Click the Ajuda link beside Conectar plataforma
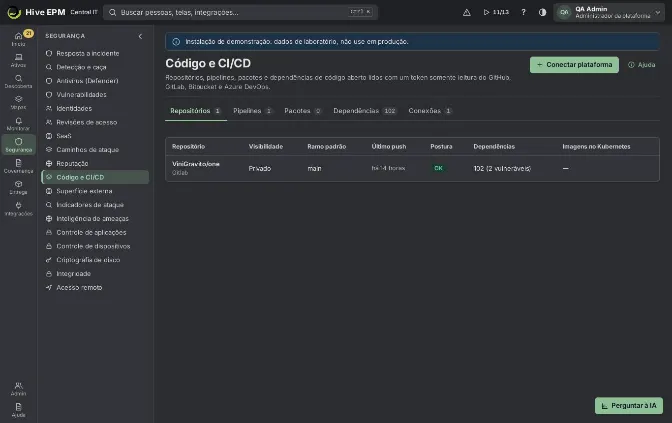The image size is (672, 423). 642,65
